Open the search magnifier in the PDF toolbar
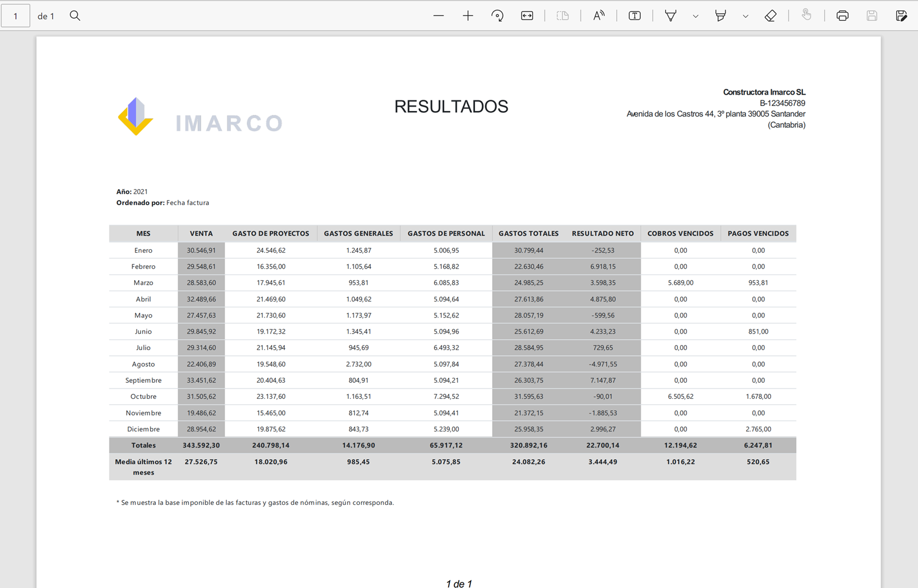Screen dimensions: 918x588 pos(75,15)
